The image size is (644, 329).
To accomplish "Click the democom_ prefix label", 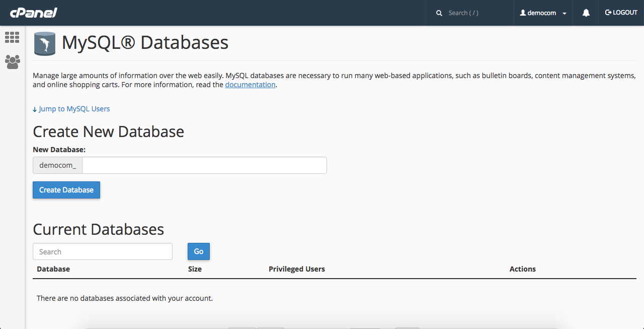I will 57,165.
